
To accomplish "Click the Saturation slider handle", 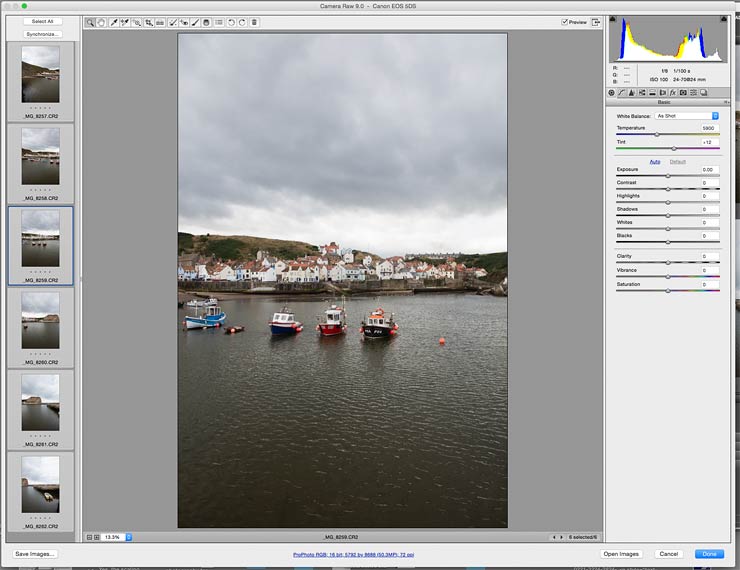I will 668,291.
